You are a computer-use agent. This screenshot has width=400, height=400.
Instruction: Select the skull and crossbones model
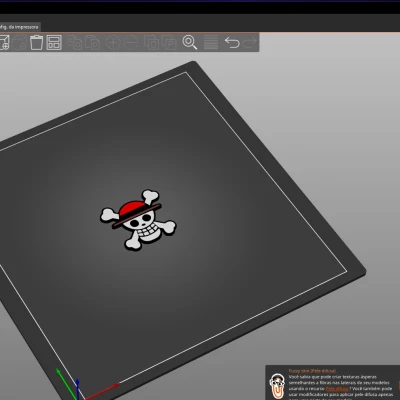138,220
